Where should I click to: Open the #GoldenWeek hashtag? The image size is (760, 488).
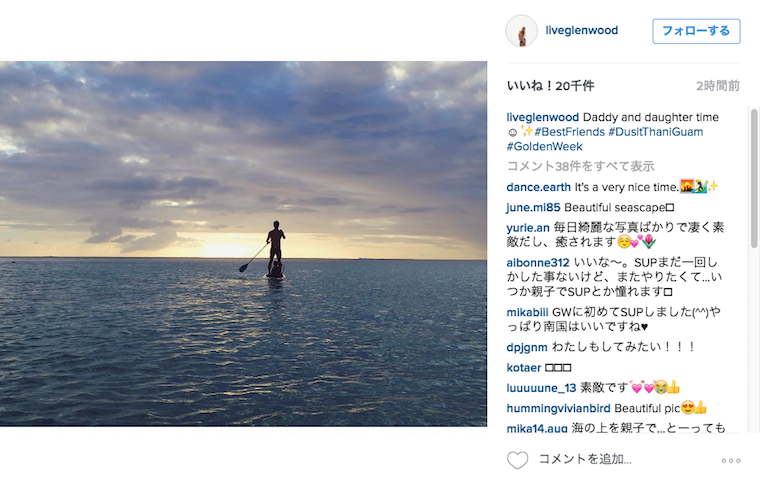click(x=544, y=146)
